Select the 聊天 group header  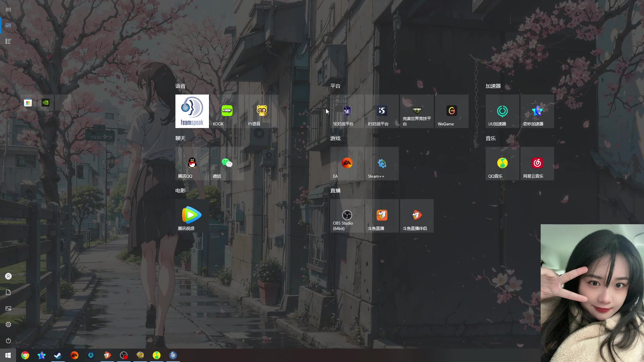(x=180, y=138)
